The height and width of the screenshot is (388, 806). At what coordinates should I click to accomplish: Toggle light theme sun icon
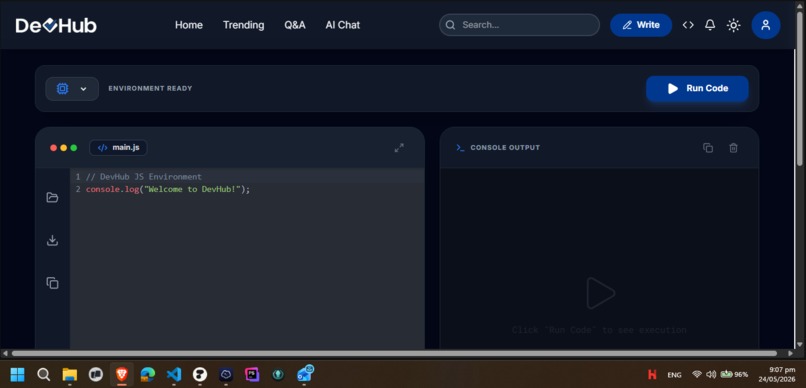(734, 25)
